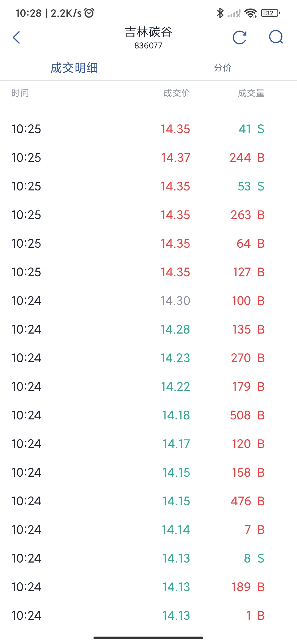The height and width of the screenshot is (644, 297).
Task: Open the search magnifier icon
Action: coord(276,37)
